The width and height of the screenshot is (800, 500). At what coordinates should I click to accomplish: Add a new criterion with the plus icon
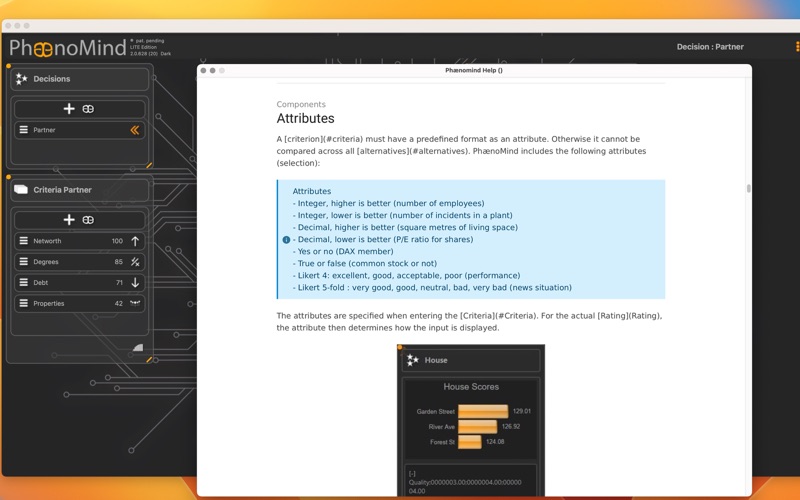pos(69,219)
